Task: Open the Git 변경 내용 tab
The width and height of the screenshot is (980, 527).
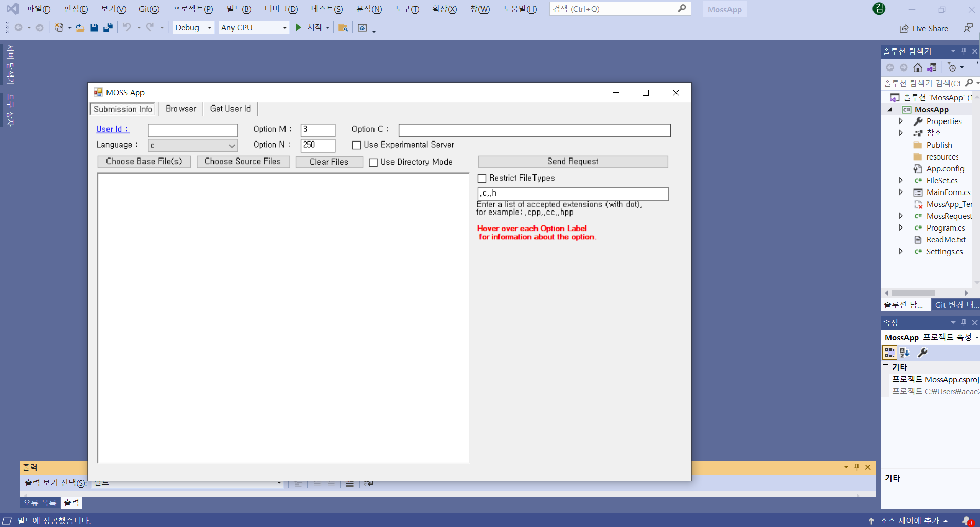Action: click(956, 305)
